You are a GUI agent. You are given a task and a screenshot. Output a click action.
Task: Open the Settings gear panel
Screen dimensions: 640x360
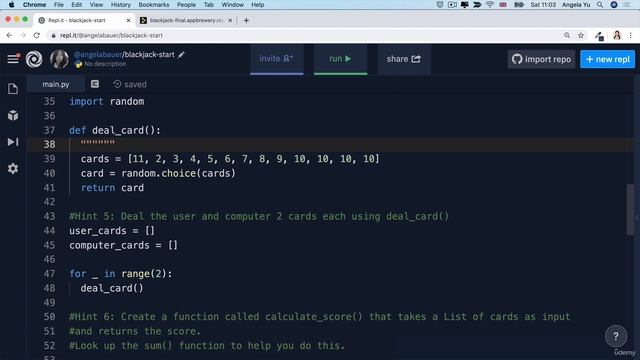[x=13, y=168]
